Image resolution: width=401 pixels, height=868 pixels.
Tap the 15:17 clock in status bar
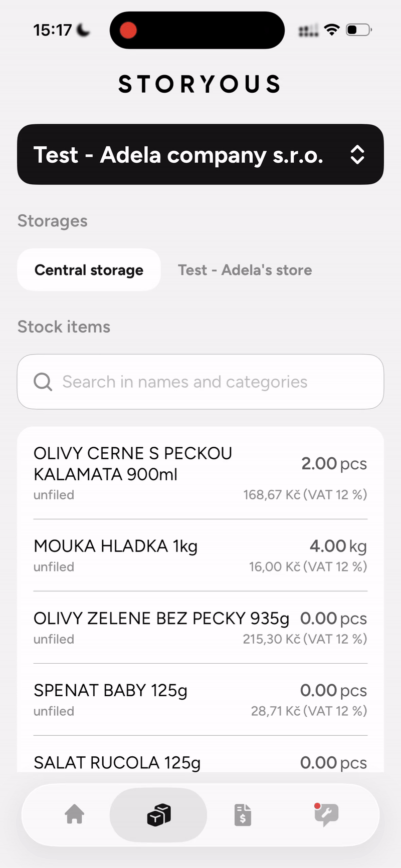coord(53,30)
